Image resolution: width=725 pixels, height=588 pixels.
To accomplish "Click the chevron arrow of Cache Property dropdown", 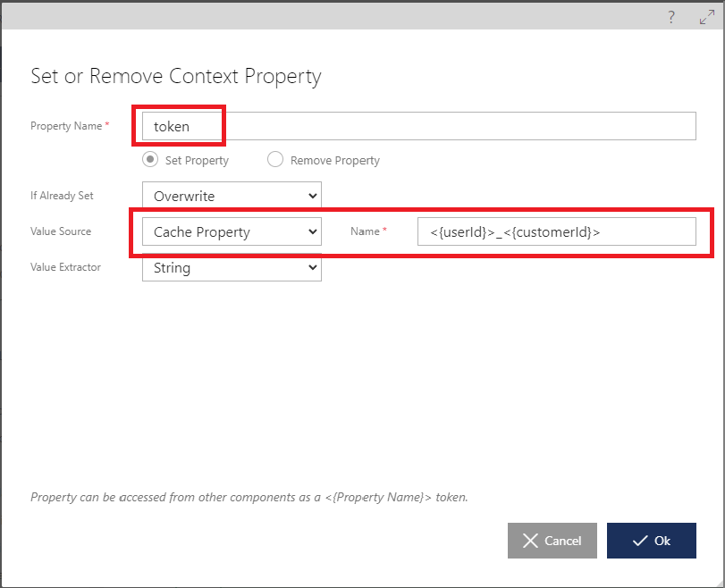I will [x=313, y=231].
